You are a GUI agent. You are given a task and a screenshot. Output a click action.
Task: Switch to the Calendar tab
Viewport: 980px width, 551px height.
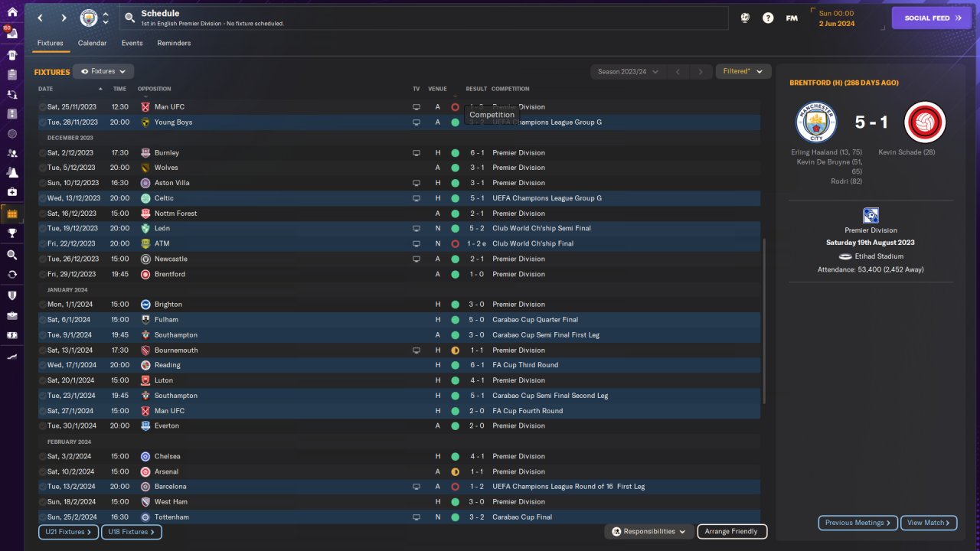point(93,43)
